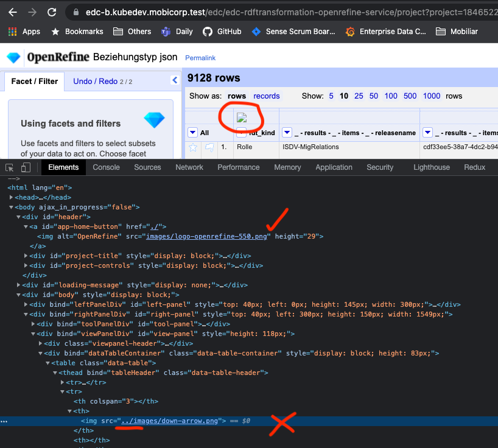This screenshot has height=448, width=498.
Task: Show 1000 rows per page
Action: tap(431, 96)
